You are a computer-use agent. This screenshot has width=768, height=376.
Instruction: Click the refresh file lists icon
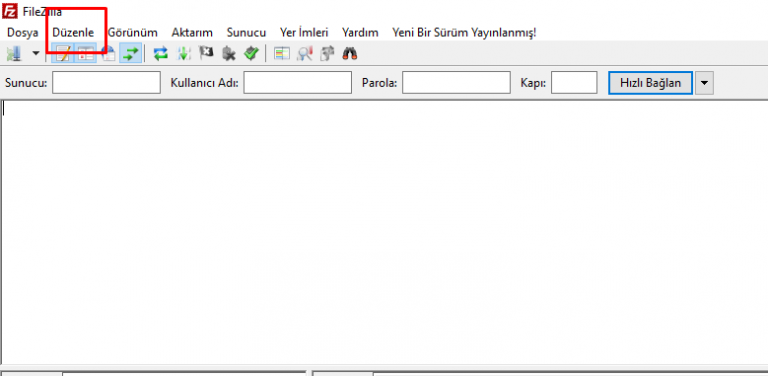coord(161,54)
